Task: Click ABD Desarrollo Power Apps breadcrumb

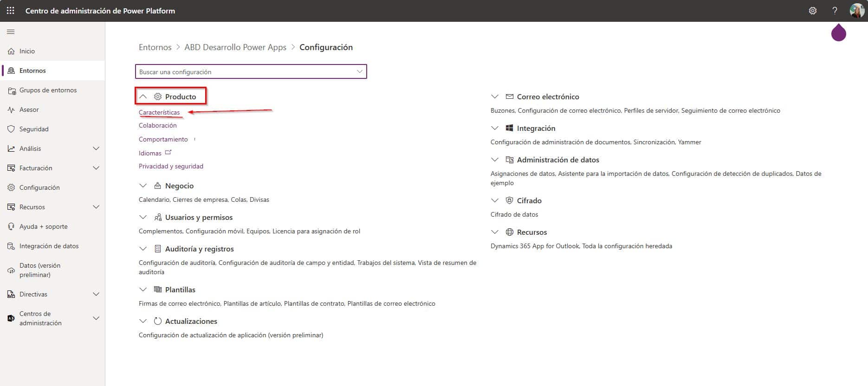Action: click(x=235, y=47)
